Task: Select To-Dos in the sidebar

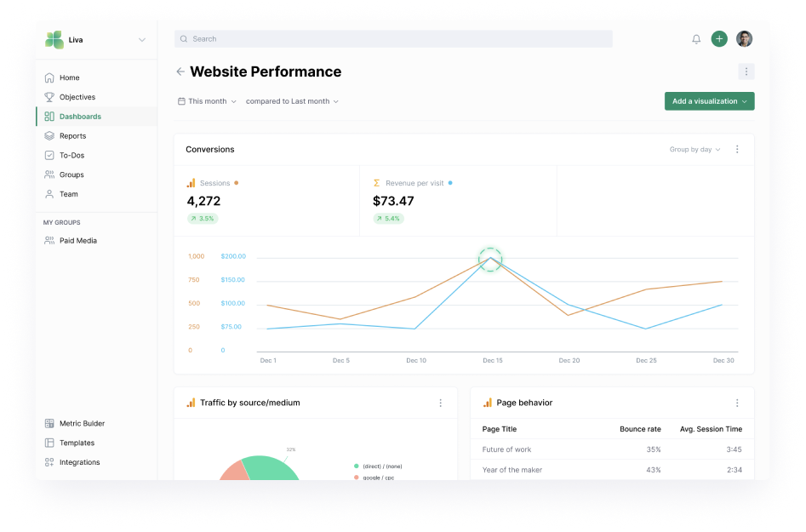Action: tap(71, 156)
